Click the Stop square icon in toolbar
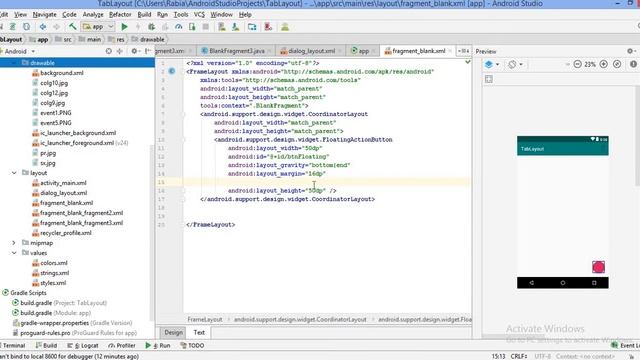The width and height of the screenshot is (640, 360). [206, 27]
